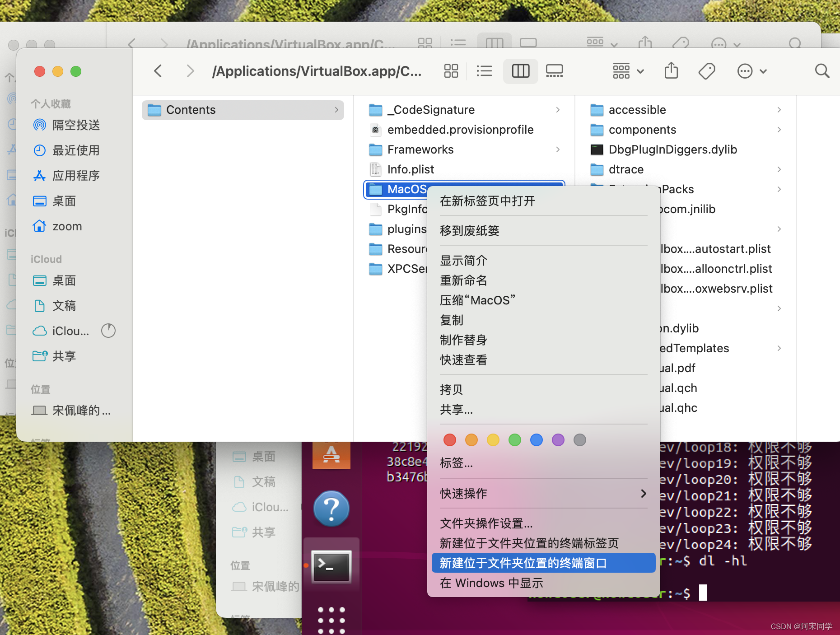Select the _CodeSignature folder
The height and width of the screenshot is (635, 840).
tap(464, 110)
